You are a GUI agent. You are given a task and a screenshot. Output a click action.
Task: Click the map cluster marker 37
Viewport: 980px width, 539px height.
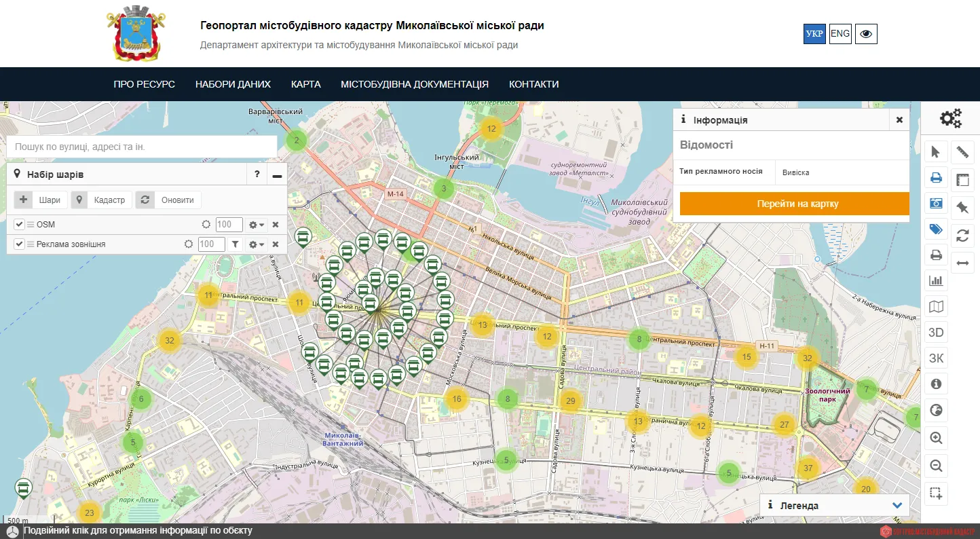(x=808, y=468)
